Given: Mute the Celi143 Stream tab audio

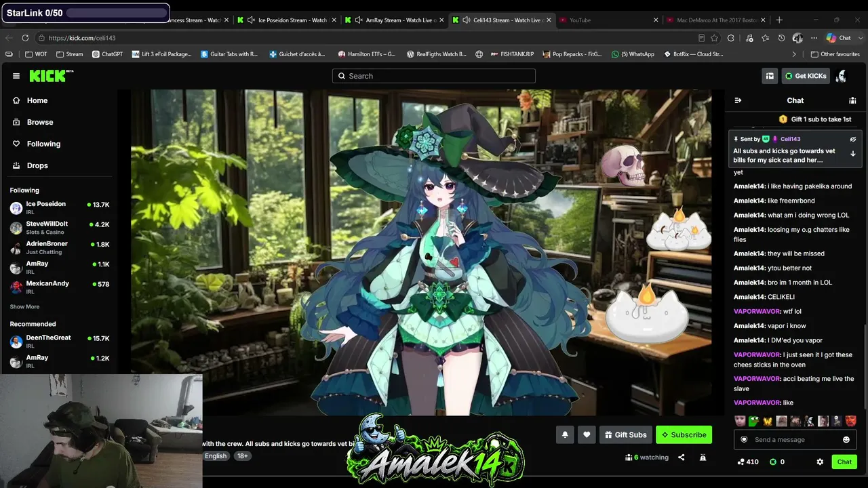Looking at the screenshot, I should point(467,20).
